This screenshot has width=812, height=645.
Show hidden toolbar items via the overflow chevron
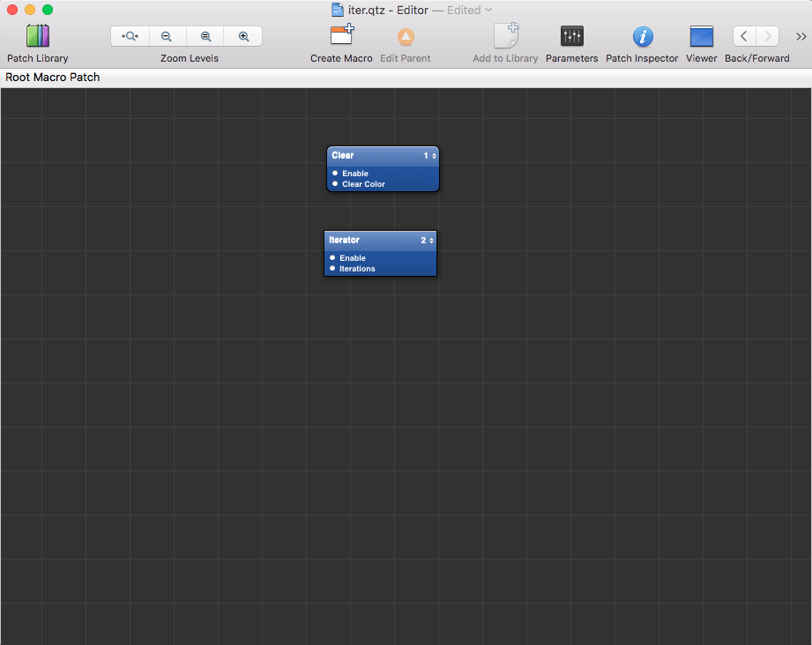pos(801,36)
